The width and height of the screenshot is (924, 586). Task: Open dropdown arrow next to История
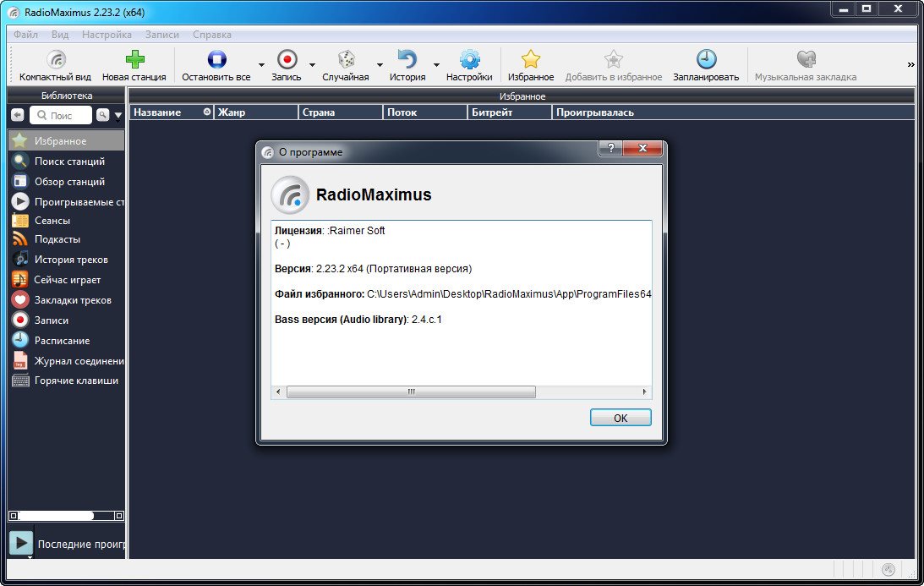tap(437, 65)
